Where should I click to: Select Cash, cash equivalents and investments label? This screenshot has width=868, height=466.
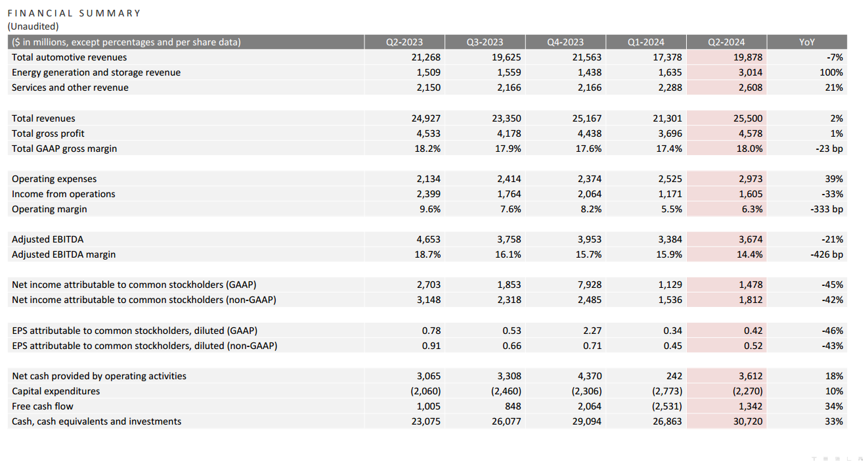pos(97,421)
